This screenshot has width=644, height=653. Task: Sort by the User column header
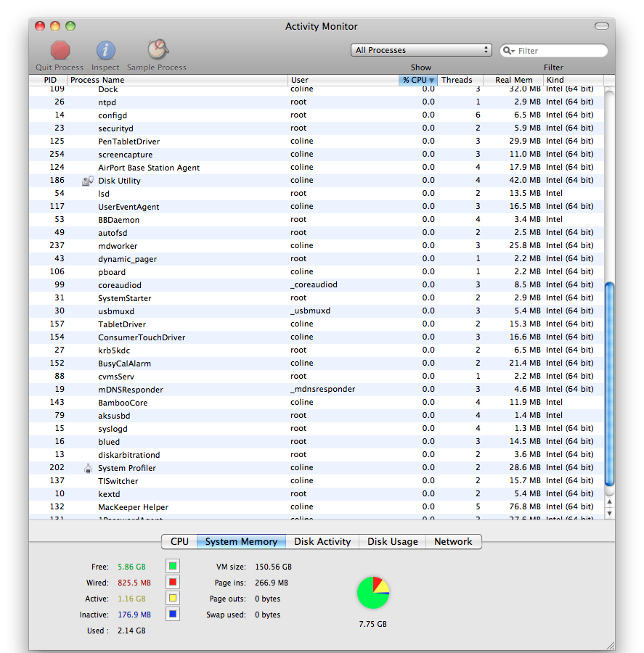click(343, 80)
